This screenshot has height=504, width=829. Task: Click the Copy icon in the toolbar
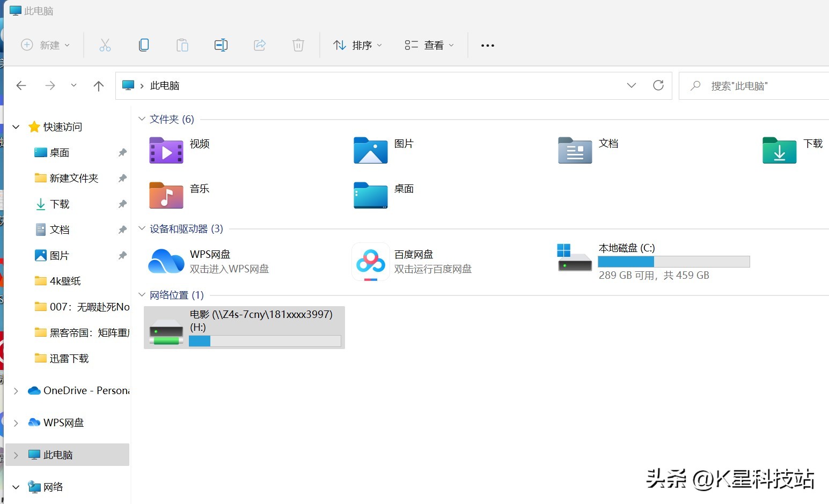(144, 45)
